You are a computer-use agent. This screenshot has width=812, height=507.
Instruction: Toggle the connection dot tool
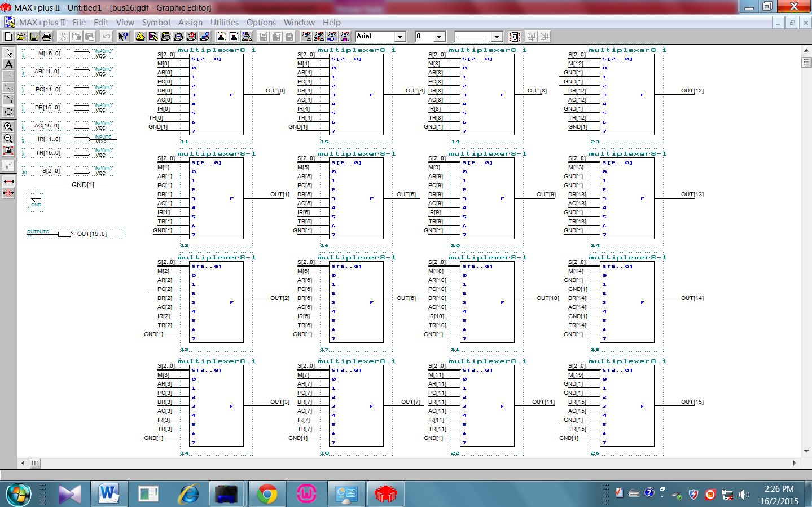coord(8,165)
